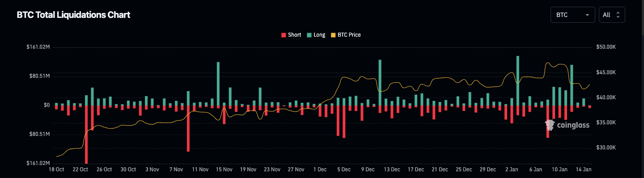Click the 5 Dec date label
644x178 pixels.
(x=344, y=170)
